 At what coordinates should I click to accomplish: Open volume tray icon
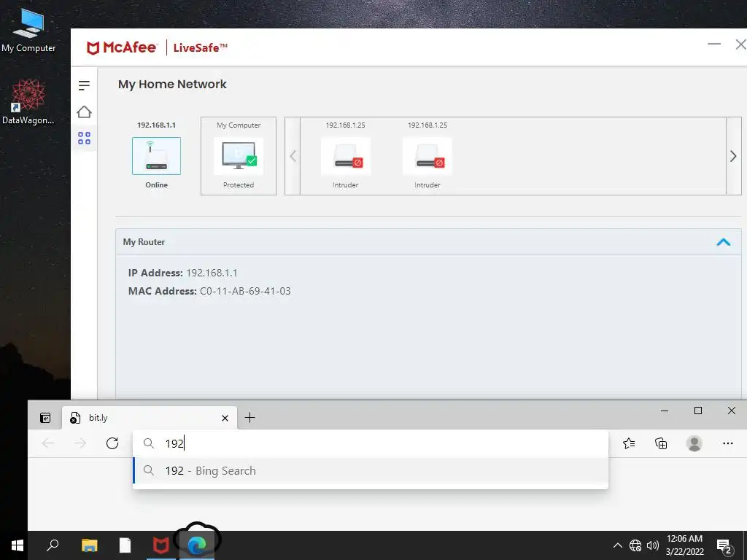tap(653, 545)
